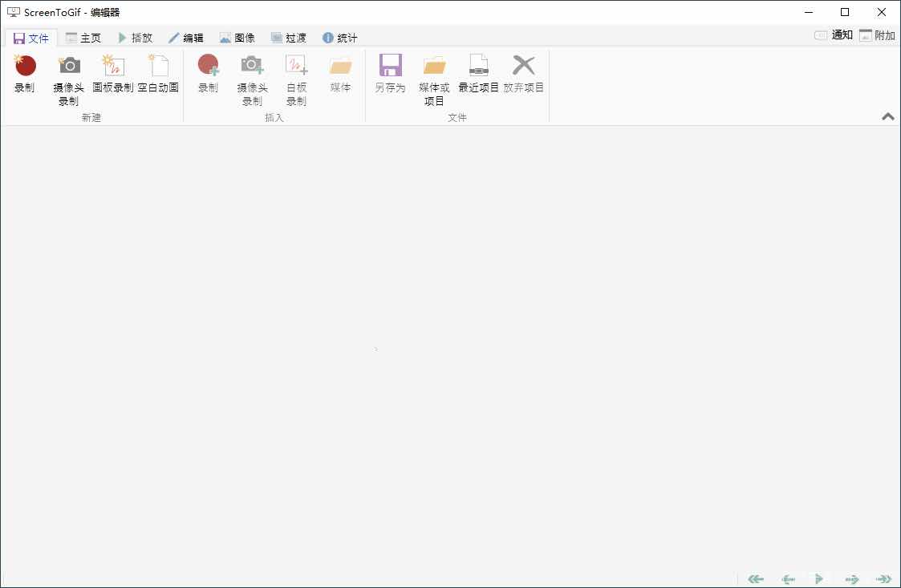Play the animation button
901x588 pixels.
pyautogui.click(x=819, y=579)
